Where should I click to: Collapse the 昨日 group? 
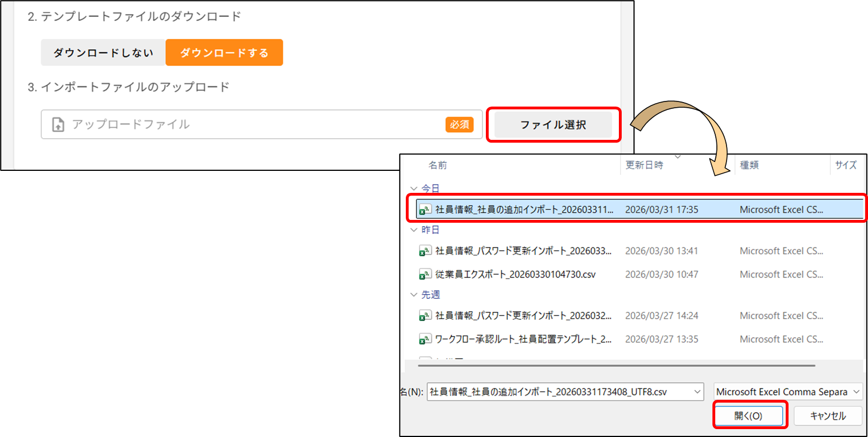[x=414, y=230]
